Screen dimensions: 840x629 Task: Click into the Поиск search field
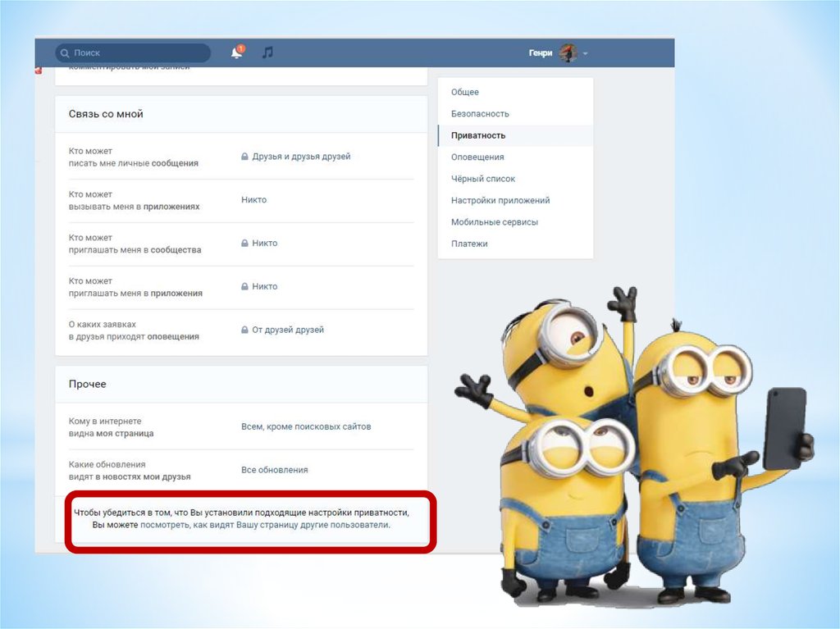coord(135,53)
